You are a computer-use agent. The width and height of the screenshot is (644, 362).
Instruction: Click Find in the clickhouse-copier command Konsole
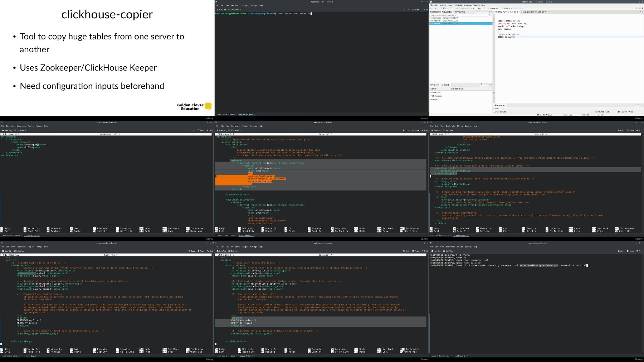click(x=639, y=251)
